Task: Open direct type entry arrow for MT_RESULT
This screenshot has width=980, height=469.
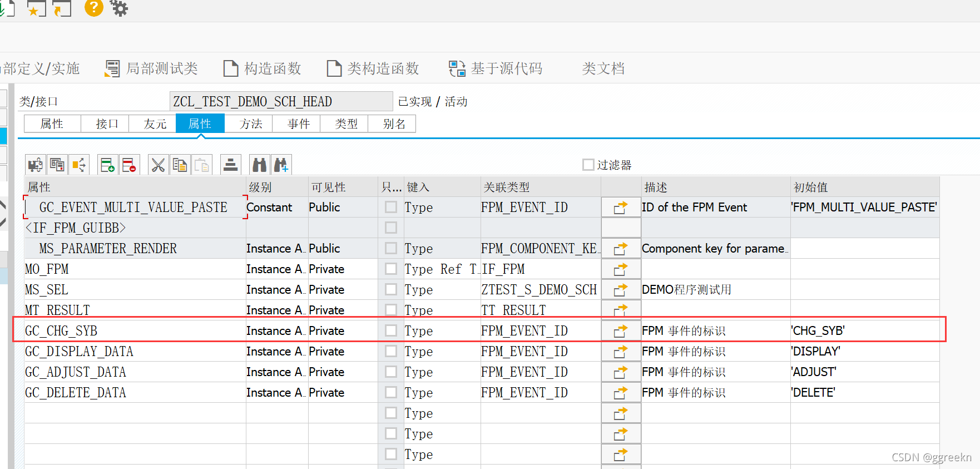Action: pos(621,309)
